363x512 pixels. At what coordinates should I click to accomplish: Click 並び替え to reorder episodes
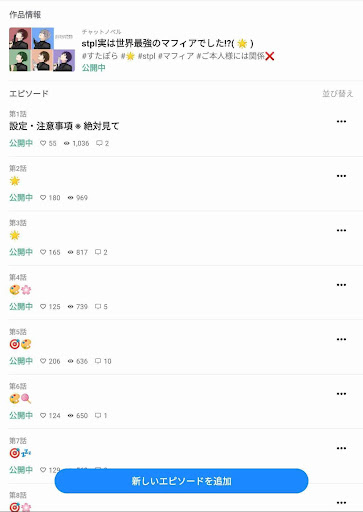337,94
